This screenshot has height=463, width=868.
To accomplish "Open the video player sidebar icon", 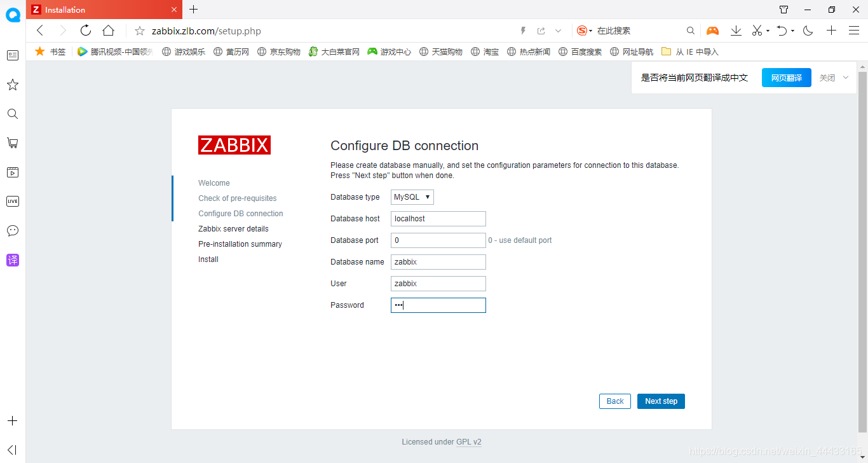I will (13, 172).
